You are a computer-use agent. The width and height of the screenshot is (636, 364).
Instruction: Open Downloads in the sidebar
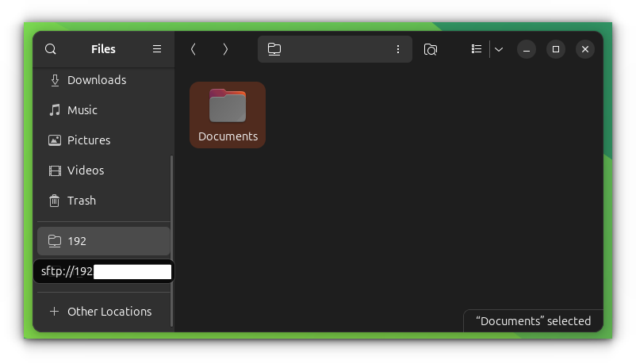click(x=96, y=80)
